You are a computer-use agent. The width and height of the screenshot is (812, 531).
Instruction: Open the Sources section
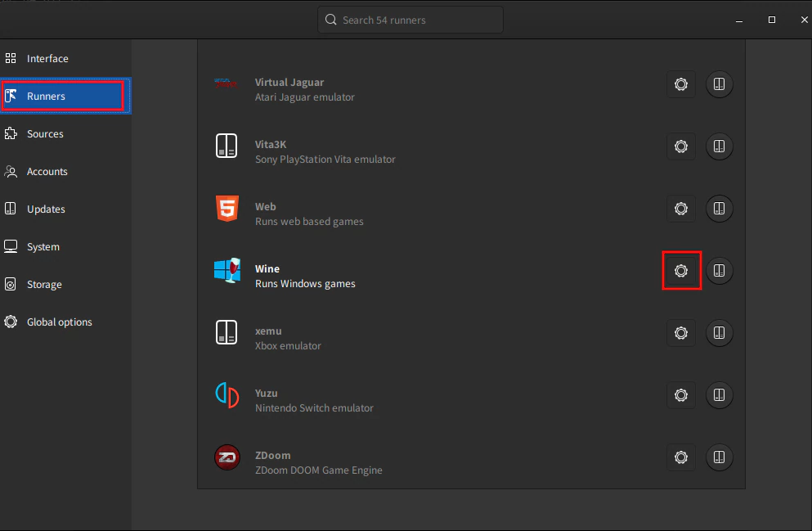pyautogui.click(x=45, y=134)
